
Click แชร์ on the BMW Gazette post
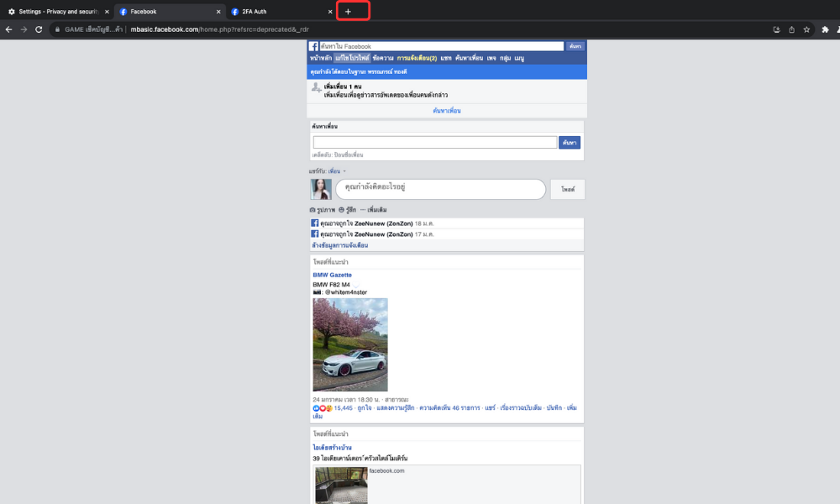tap(491, 408)
